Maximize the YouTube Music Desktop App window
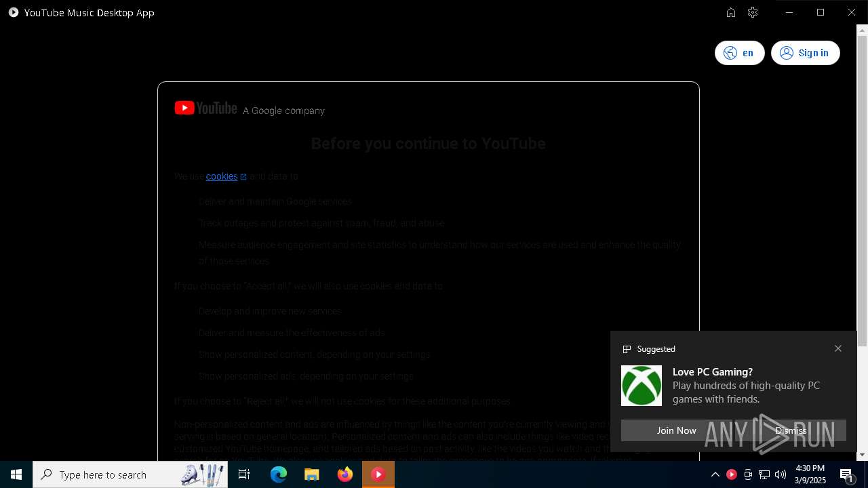 click(821, 12)
